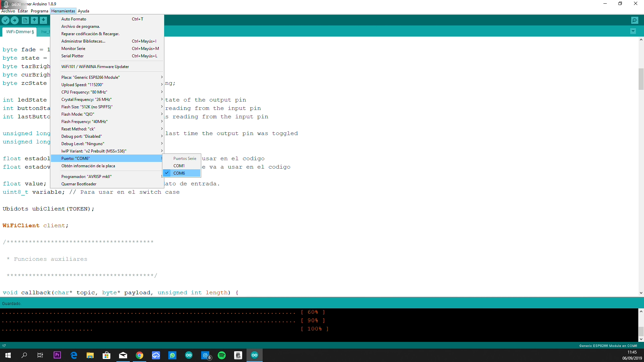
Task: Click the Verify (checkmark) toolbar icon
Action: click(x=5, y=20)
